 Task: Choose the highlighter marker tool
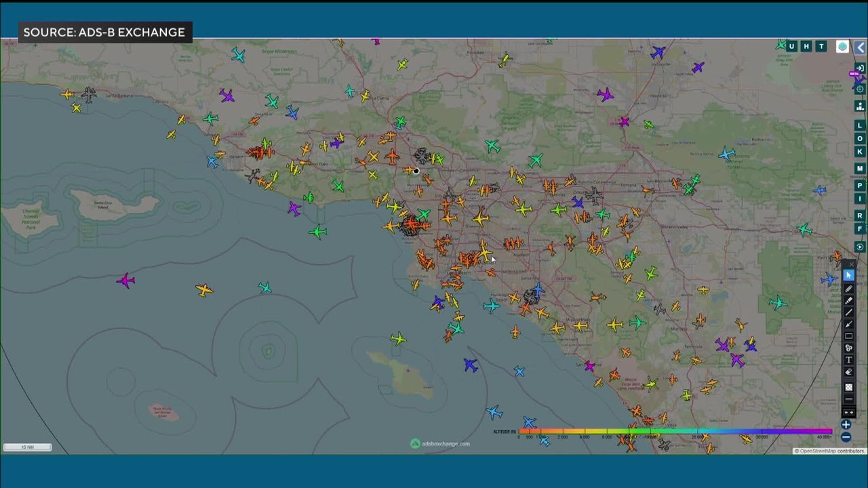[848, 300]
